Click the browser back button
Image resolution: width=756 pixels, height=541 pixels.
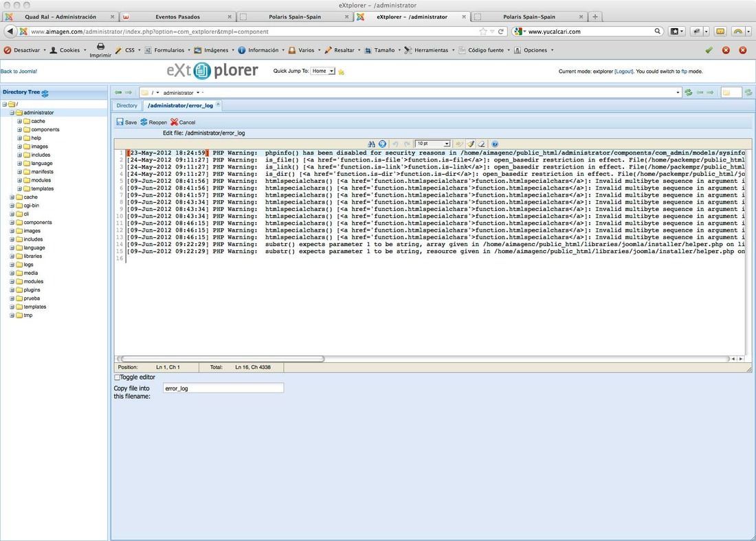(x=10, y=32)
